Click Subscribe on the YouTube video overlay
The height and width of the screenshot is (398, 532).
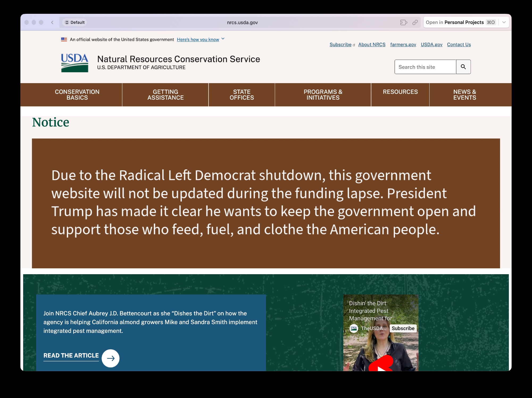pyautogui.click(x=403, y=328)
